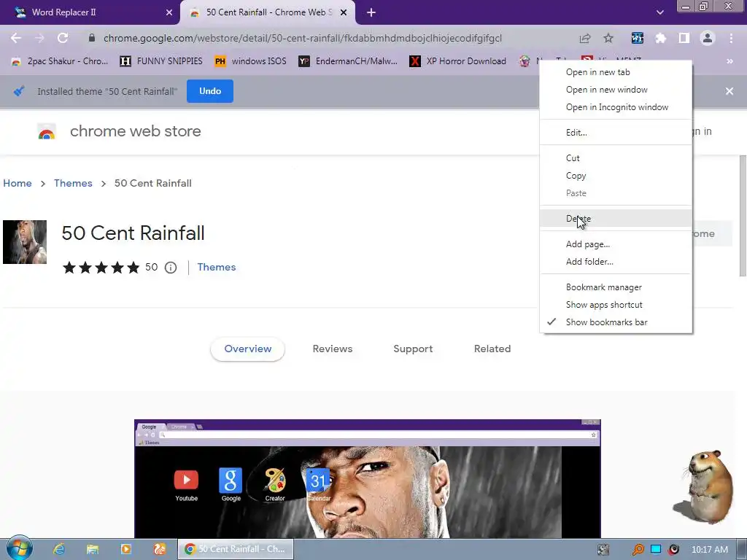The image size is (747, 560).
Task: Click the five-star rating
Action: click(x=101, y=268)
